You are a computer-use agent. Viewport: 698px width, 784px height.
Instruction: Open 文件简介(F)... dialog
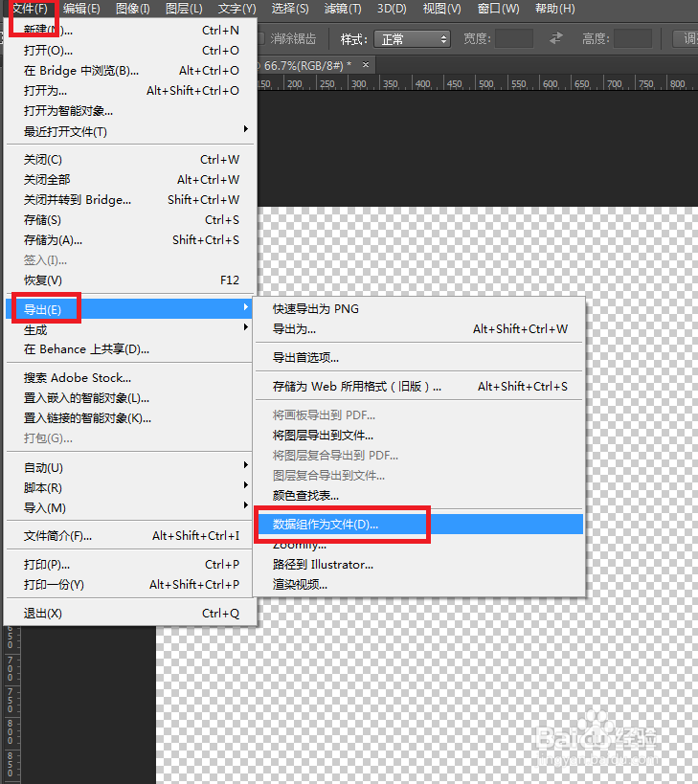[x=130, y=536]
